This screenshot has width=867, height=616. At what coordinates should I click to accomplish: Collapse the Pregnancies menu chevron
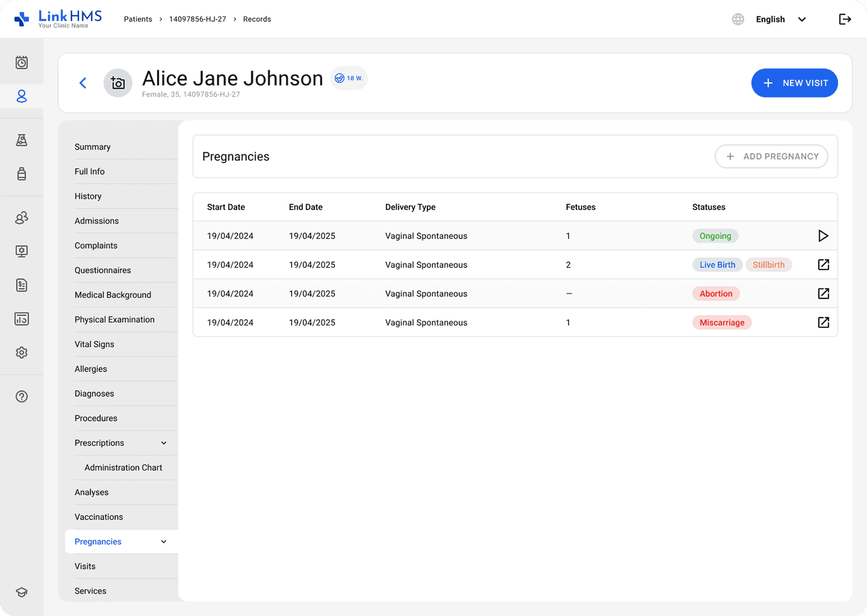click(x=164, y=542)
